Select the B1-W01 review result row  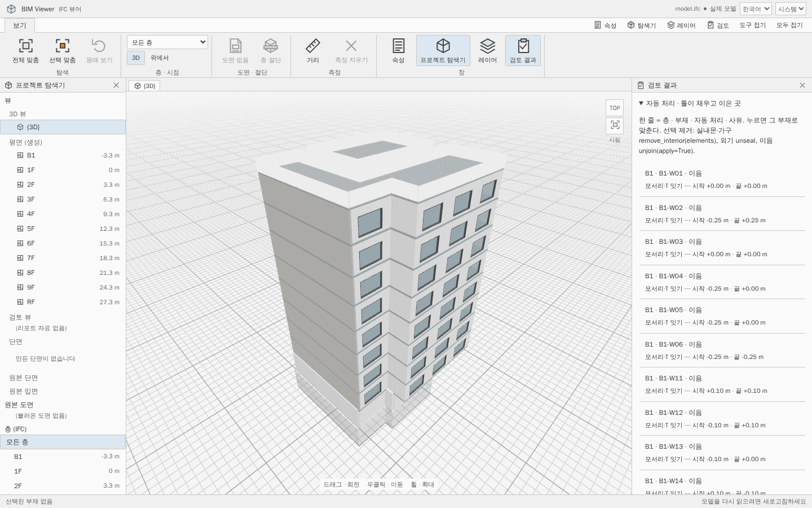[722, 179]
